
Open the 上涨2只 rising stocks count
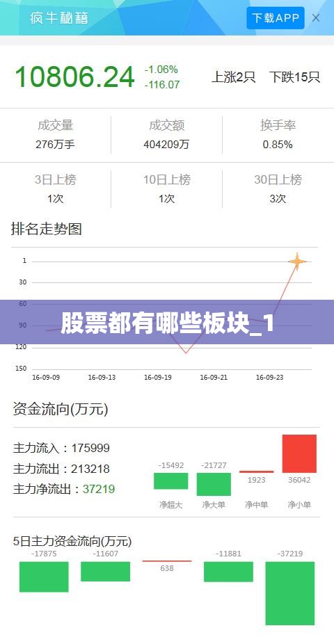[x=233, y=77]
